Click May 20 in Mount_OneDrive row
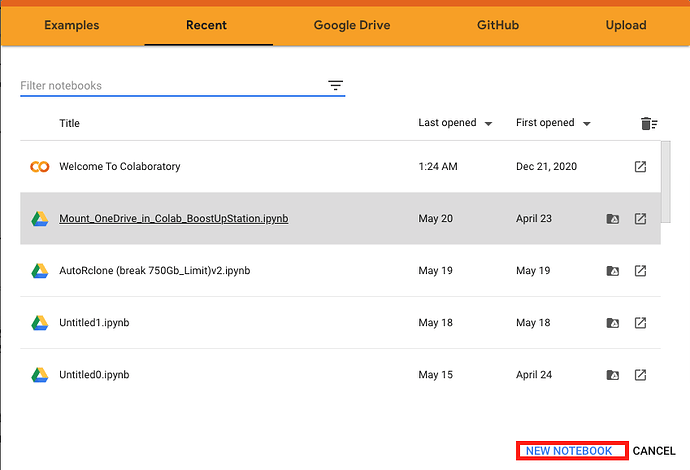 (436, 219)
